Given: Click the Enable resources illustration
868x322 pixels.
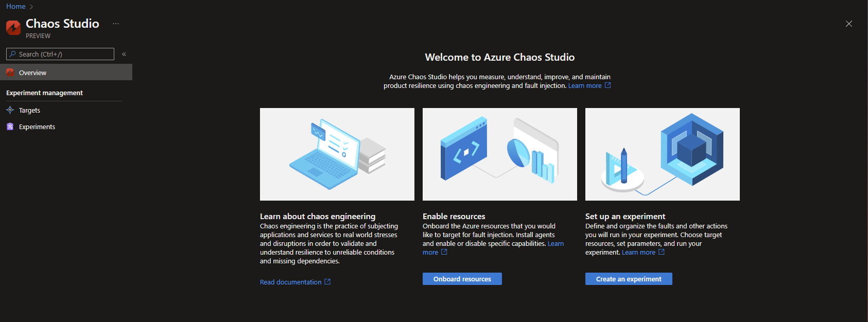Looking at the screenshot, I should click(500, 154).
